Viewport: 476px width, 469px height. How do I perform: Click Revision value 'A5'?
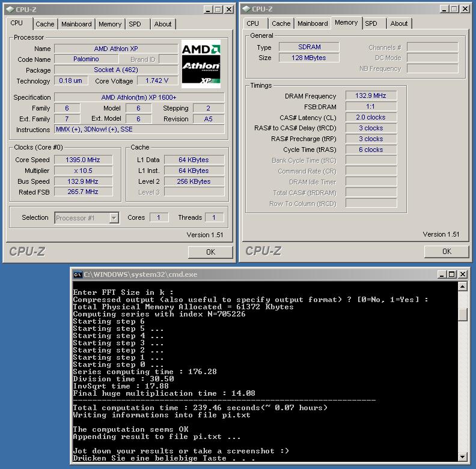point(209,119)
